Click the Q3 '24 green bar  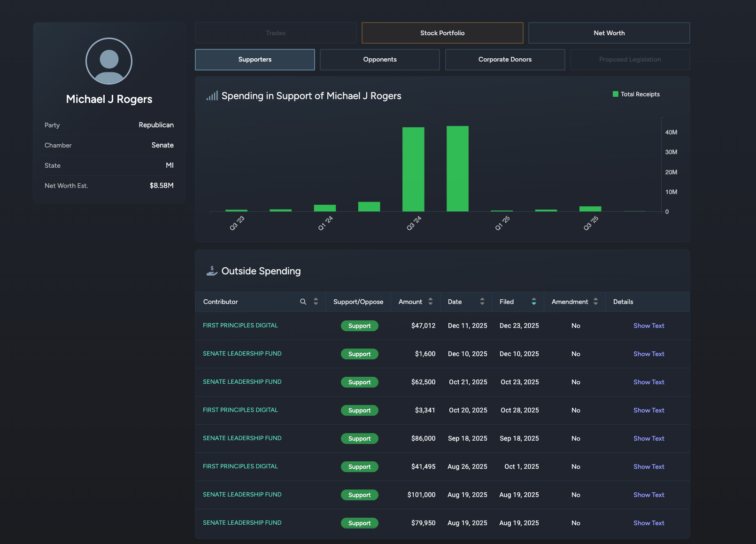[x=413, y=169]
